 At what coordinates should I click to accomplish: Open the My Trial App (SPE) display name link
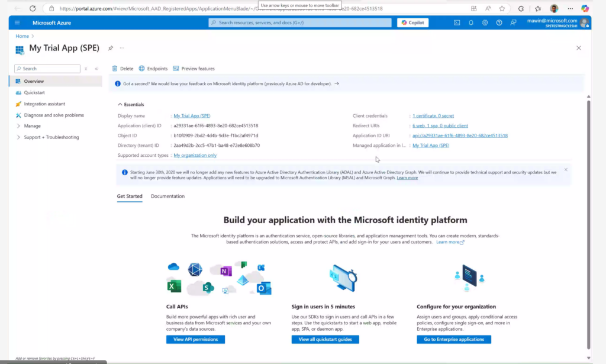pos(192,115)
